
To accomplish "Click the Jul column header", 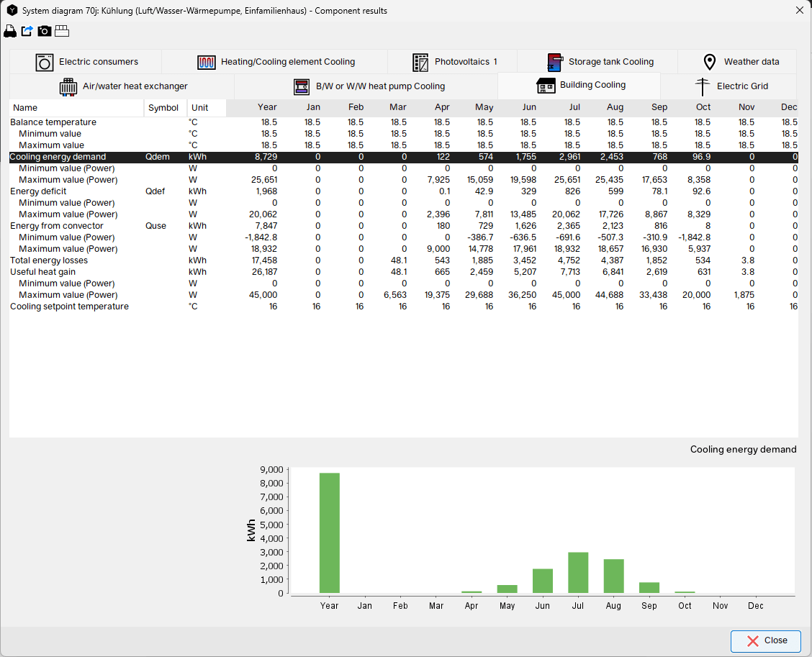I will click(574, 107).
